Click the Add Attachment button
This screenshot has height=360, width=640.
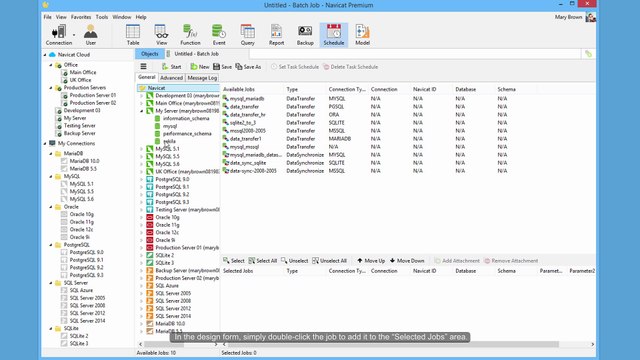click(457, 260)
